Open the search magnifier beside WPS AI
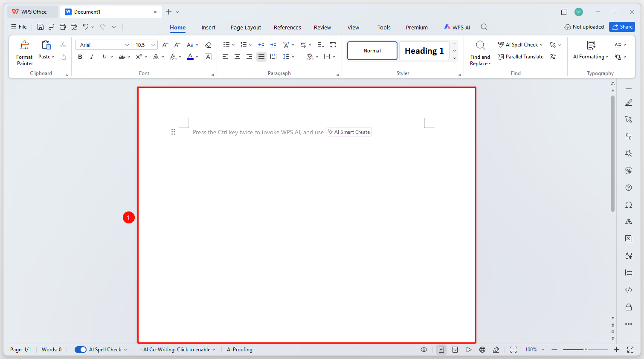The width and height of the screenshot is (644, 359). (x=484, y=27)
